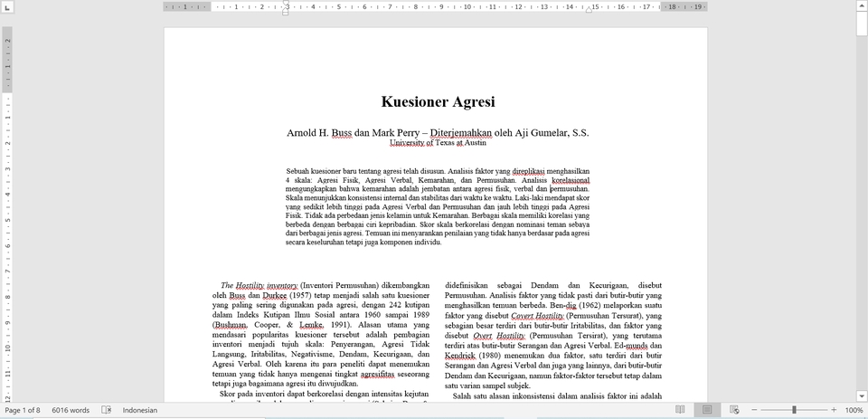Click vertical scrollbar up arrow
868x419 pixels.
click(863, 5)
